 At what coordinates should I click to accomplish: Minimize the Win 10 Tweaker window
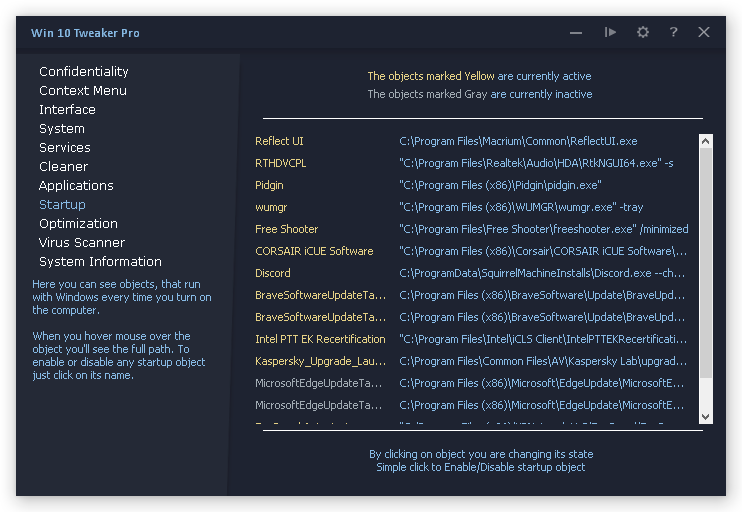pyautogui.click(x=576, y=32)
